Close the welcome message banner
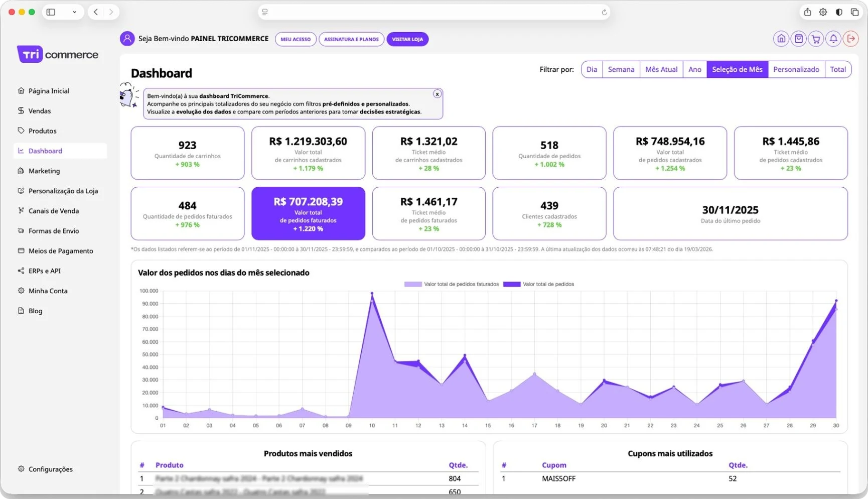Image resolution: width=868 pixels, height=499 pixels. [x=437, y=94]
